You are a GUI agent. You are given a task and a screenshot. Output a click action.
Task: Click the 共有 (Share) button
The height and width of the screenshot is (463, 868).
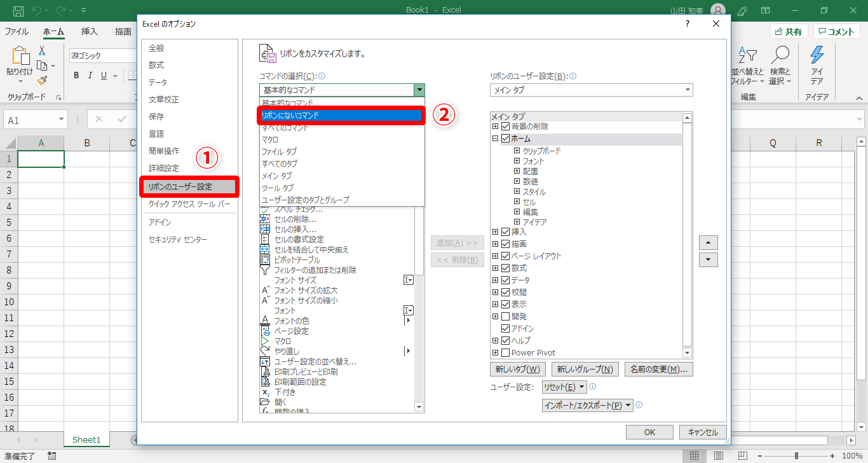click(x=789, y=32)
